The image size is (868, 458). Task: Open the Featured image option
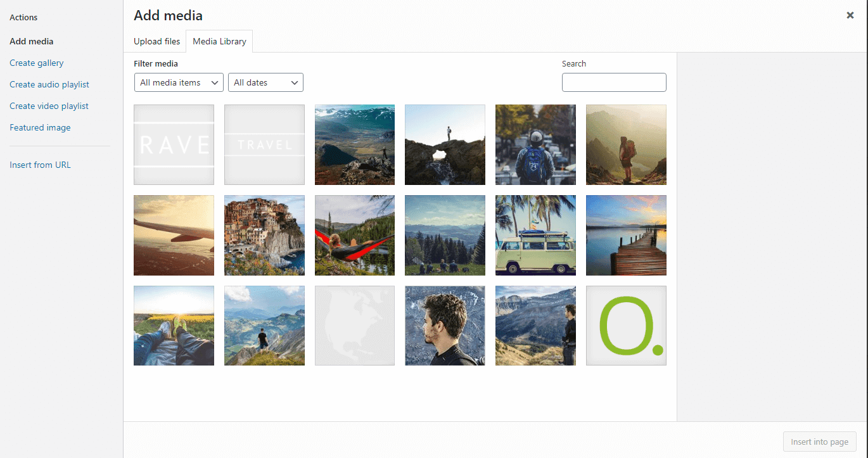point(40,127)
